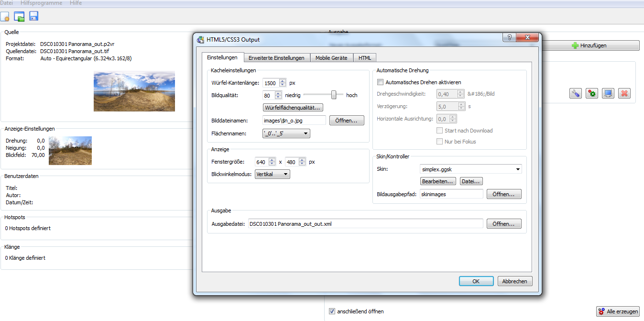Open the Skin dropdown showing simplex.ggsk
The width and height of the screenshot is (644, 321).
click(470, 169)
